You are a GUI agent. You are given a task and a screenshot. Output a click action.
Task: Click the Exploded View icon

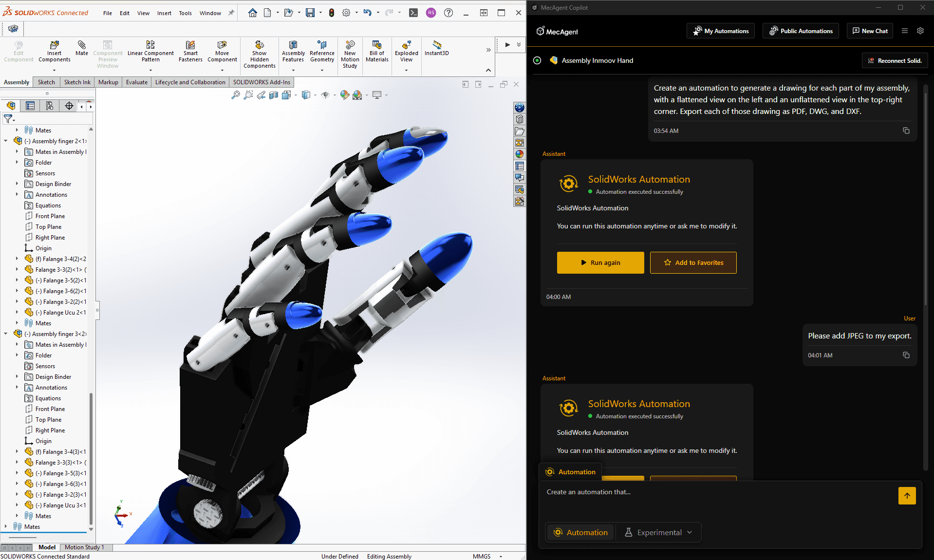(406, 45)
